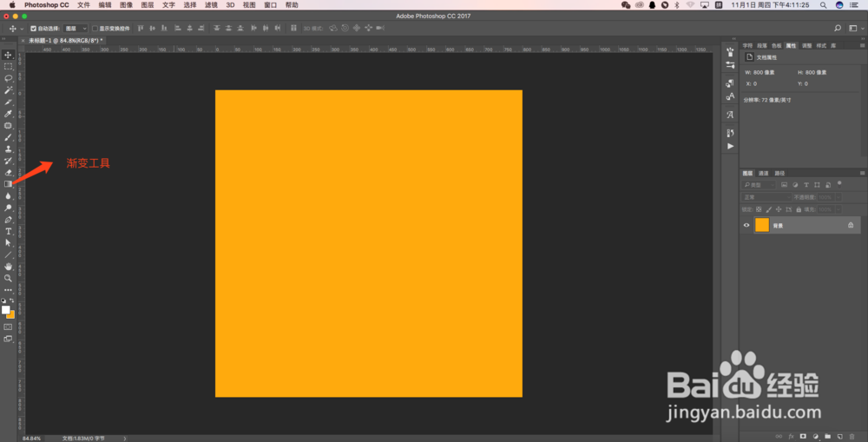The height and width of the screenshot is (442, 868).
Task: Select the Crop tool
Action: pyautogui.click(x=9, y=102)
